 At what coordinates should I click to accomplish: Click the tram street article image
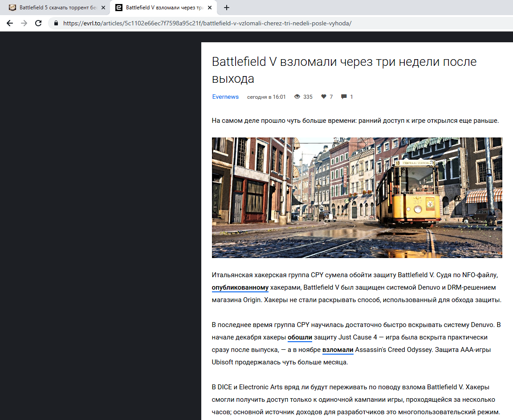357,198
